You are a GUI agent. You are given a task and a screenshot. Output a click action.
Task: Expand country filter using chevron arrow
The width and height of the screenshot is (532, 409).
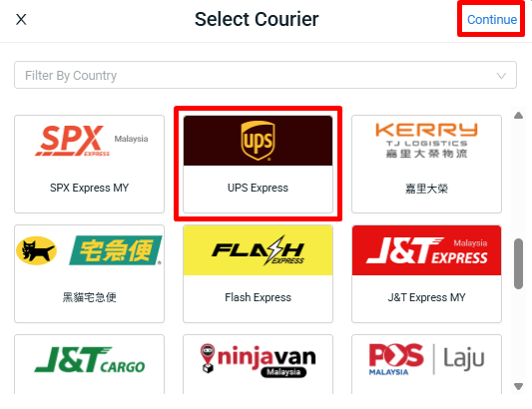pyautogui.click(x=501, y=76)
